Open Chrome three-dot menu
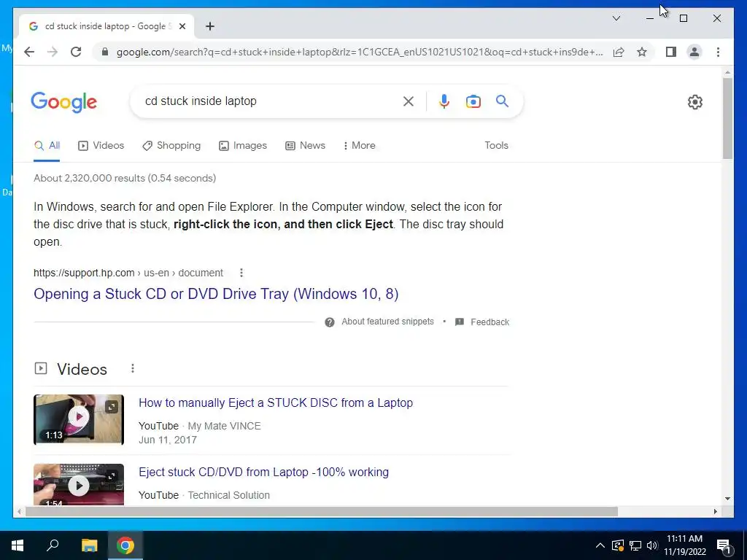747x560 pixels. coord(718,52)
